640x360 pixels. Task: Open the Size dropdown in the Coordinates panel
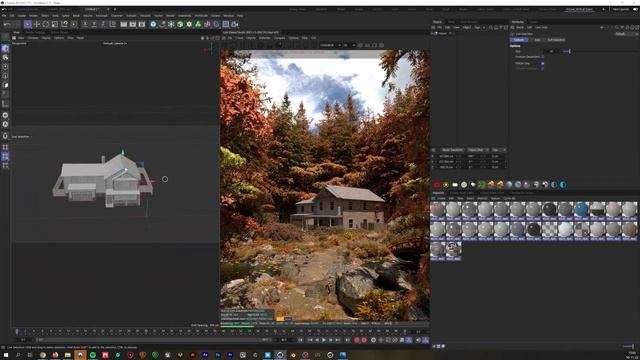pyautogui.click(x=498, y=150)
